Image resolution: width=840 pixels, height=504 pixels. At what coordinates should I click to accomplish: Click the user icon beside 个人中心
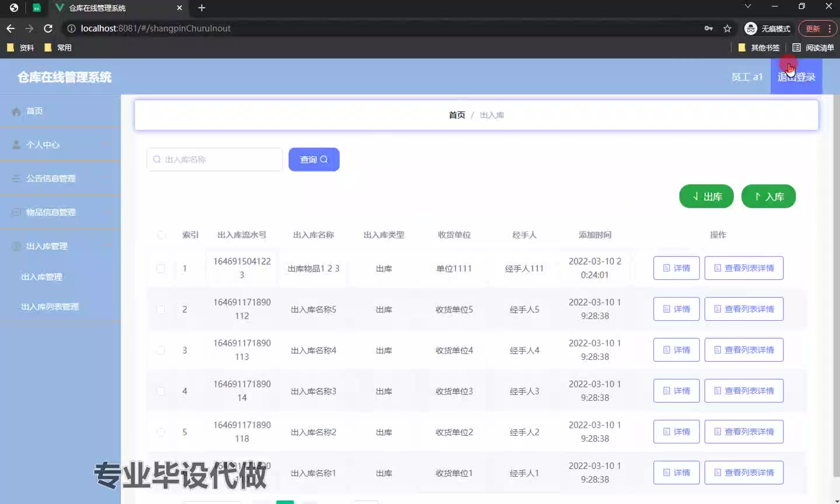coord(16,145)
